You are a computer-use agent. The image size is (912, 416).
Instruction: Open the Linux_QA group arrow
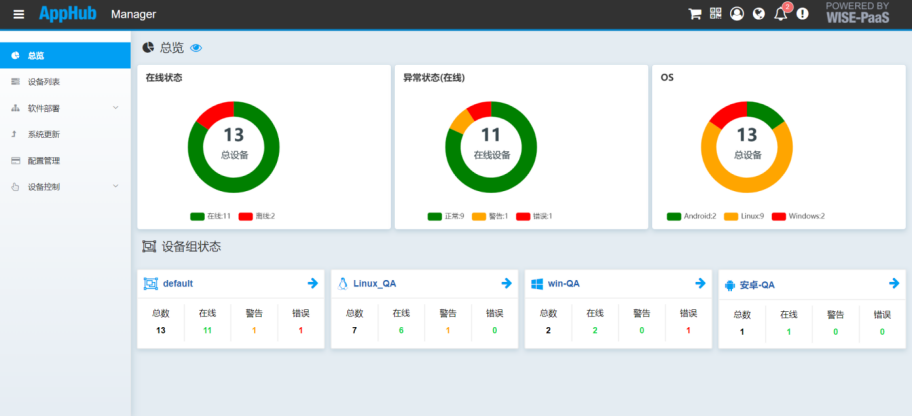click(x=506, y=283)
